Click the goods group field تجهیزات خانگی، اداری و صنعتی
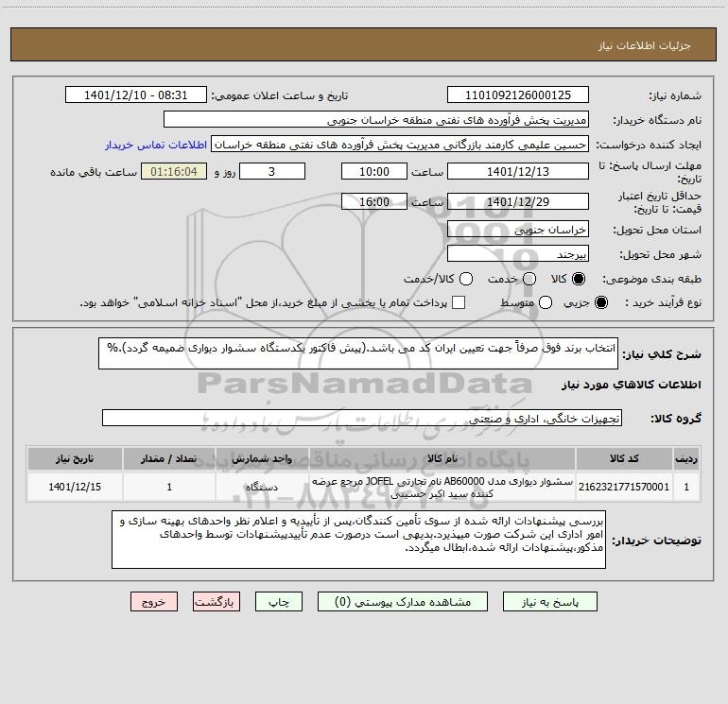 click(362, 418)
